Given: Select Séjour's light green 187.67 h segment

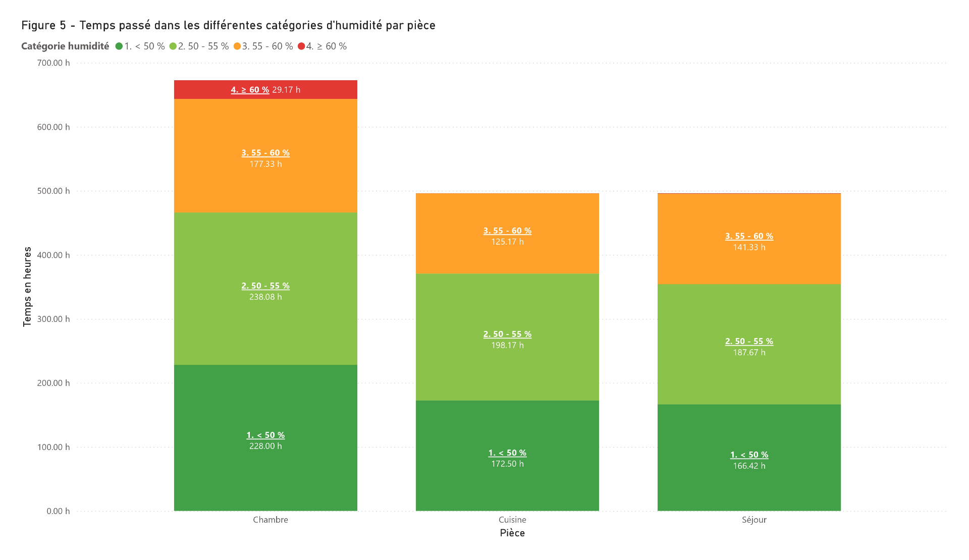Looking at the screenshot, I should tap(749, 345).
